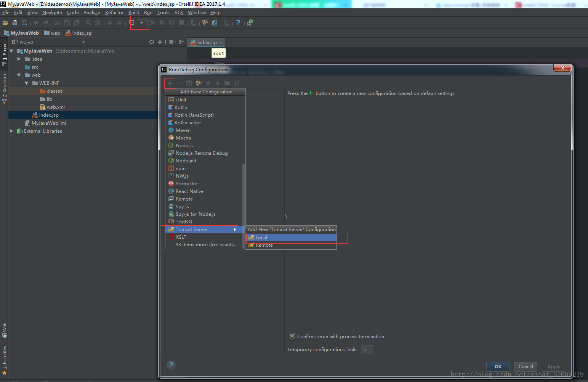Click the Help question mark in toolbar
Viewport: 588px width, 382px height.
pos(238,22)
